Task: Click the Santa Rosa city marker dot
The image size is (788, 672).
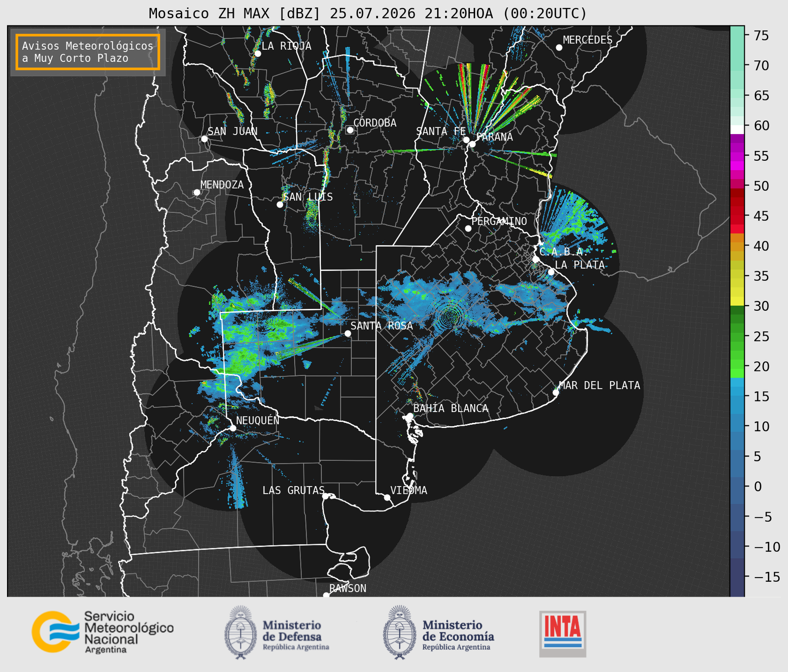Action: tap(348, 333)
